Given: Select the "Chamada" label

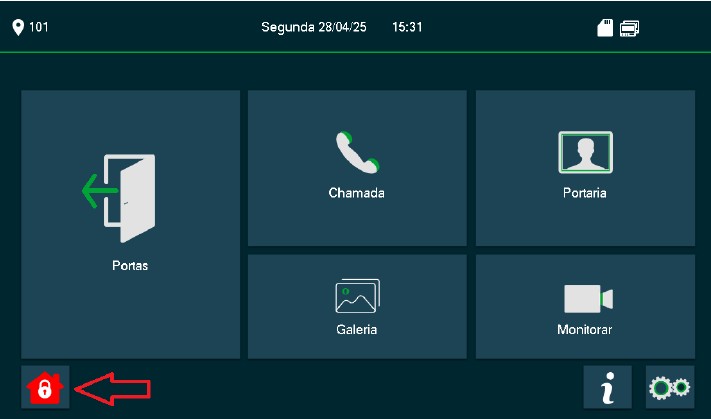Looking at the screenshot, I should [356, 193].
